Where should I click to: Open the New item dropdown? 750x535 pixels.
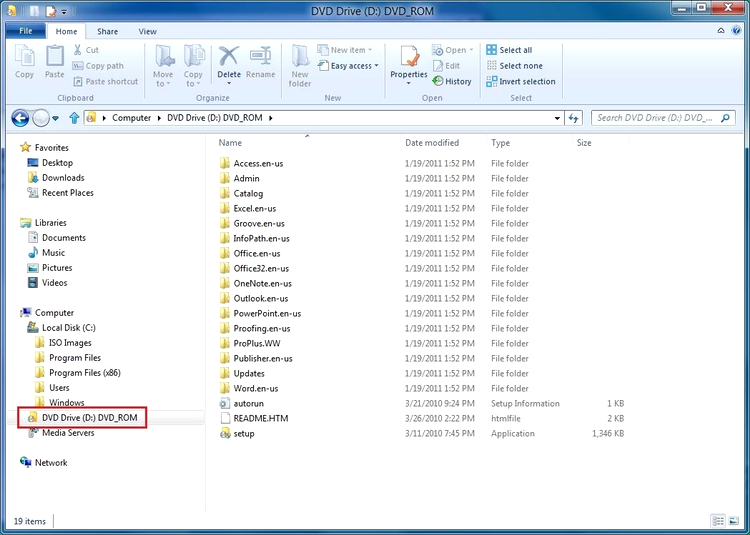tap(345, 50)
